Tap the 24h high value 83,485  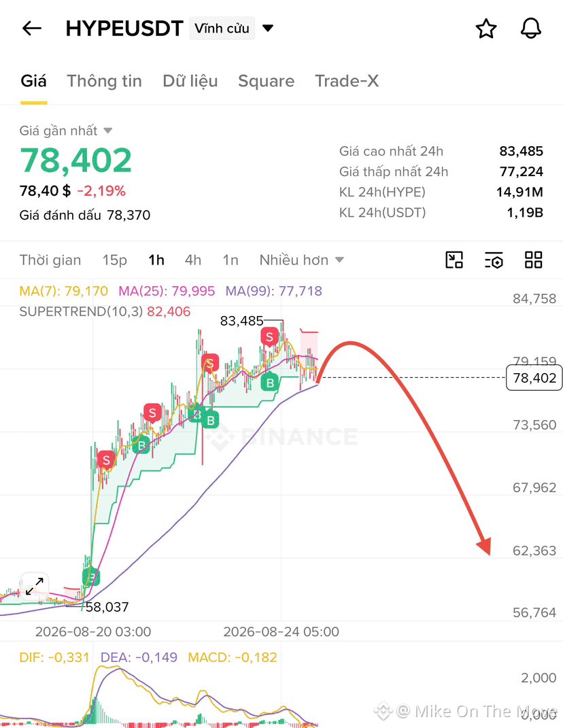(522, 152)
